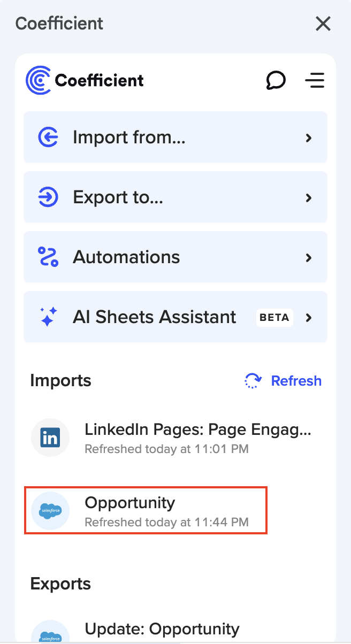The width and height of the screenshot is (351, 644).
Task: Expand the AI Sheets Assistant chevron
Action: [x=308, y=318]
